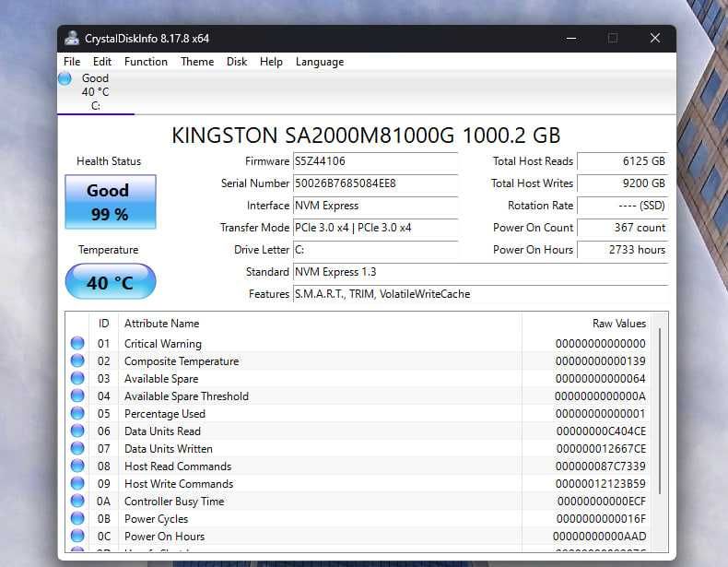Click the CrystalDiskInfo app icon in title bar
Screen dimensions: 728x567
[72, 38]
